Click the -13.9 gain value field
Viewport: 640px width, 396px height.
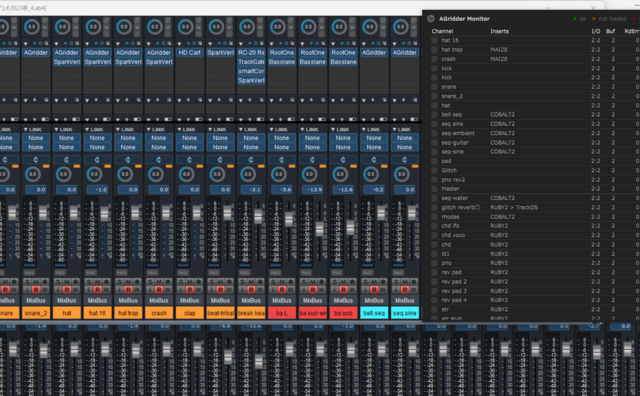[x=312, y=189]
